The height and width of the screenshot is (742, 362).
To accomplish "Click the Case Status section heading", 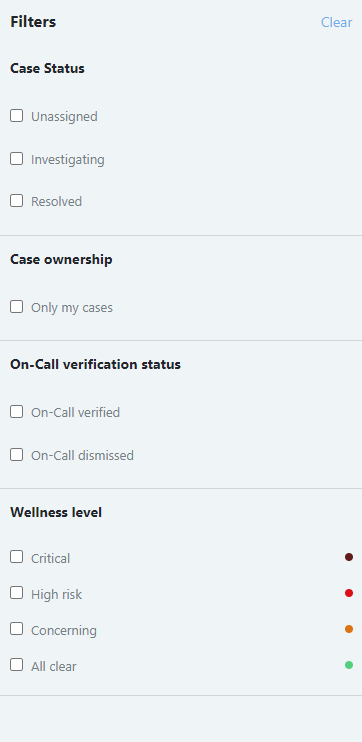I will tap(47, 68).
